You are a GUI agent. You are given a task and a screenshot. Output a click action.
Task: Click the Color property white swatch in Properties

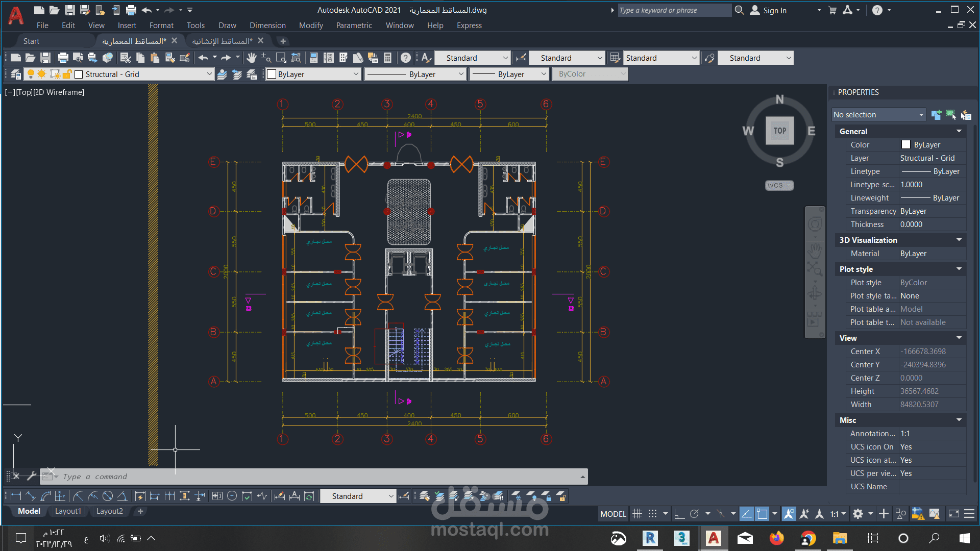[906, 145]
